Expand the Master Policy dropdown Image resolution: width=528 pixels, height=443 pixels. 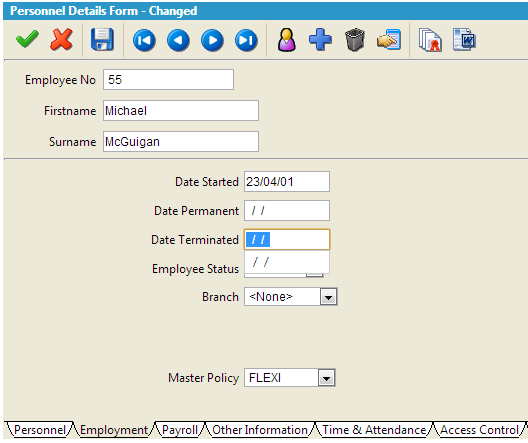coord(326,378)
